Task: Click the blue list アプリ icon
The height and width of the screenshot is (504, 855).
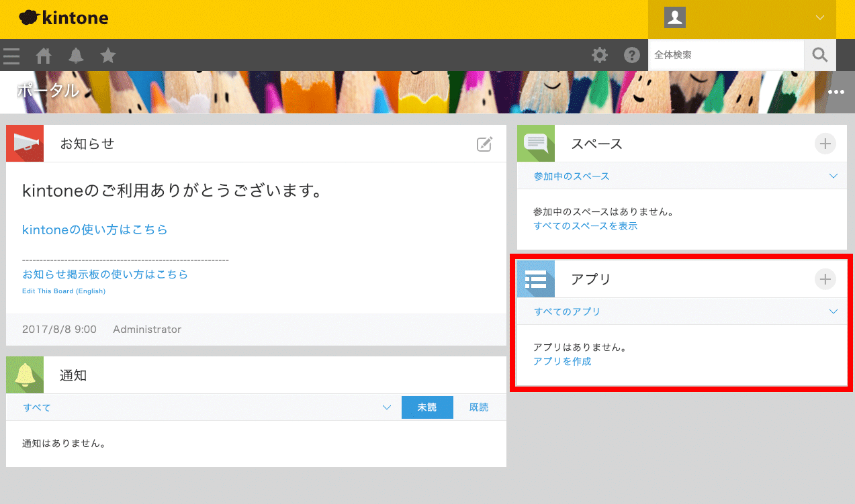Action: [x=536, y=279]
